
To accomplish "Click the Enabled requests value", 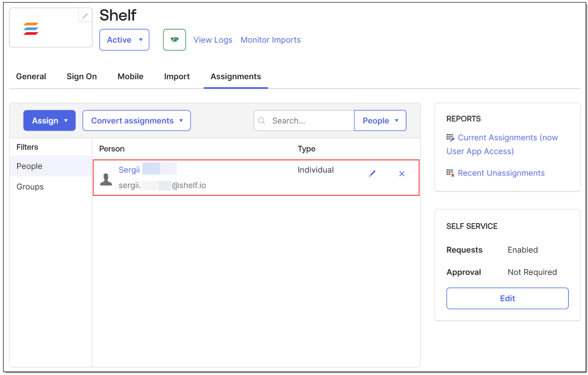I will 522,250.
